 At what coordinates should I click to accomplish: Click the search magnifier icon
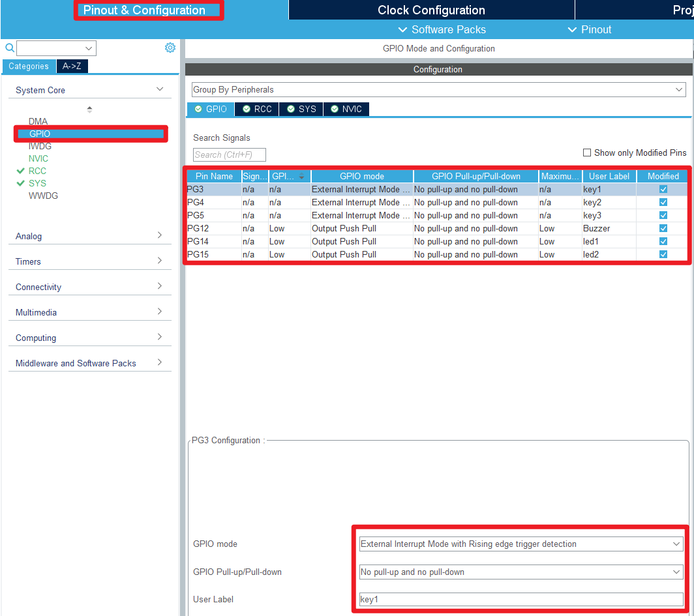tap(9, 48)
